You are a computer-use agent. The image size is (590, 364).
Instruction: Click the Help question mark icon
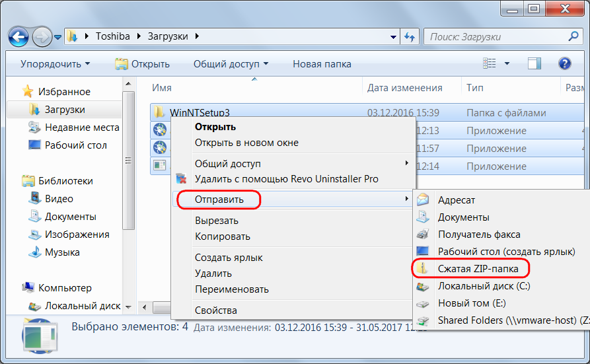click(x=564, y=63)
